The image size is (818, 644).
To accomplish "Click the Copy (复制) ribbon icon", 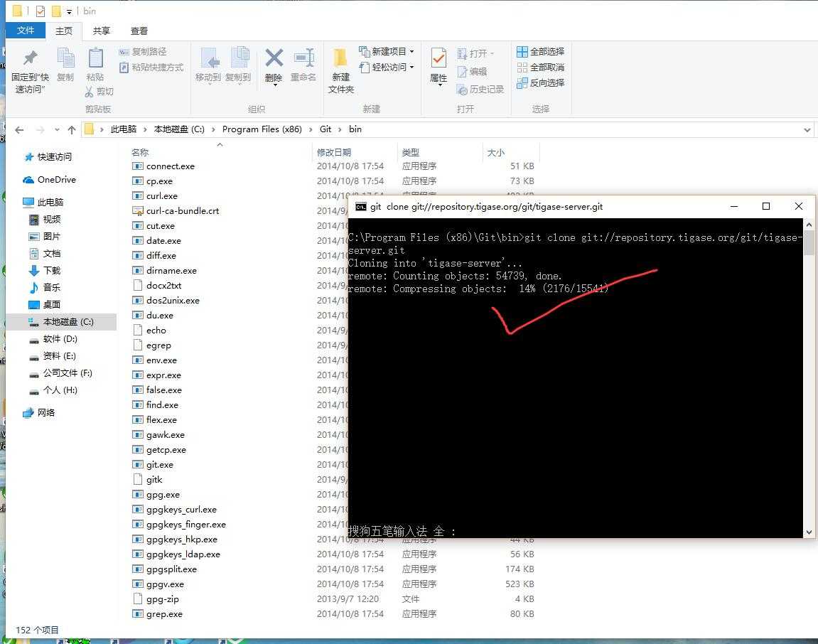I will [x=65, y=58].
